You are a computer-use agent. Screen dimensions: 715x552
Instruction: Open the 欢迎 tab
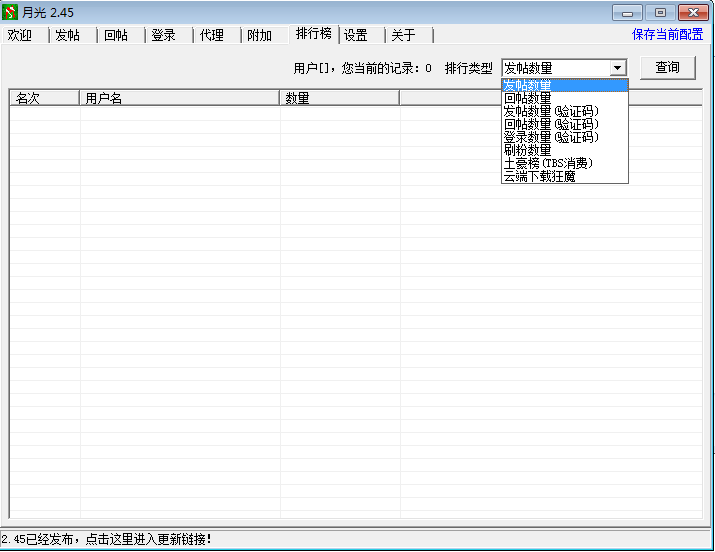click(x=20, y=35)
